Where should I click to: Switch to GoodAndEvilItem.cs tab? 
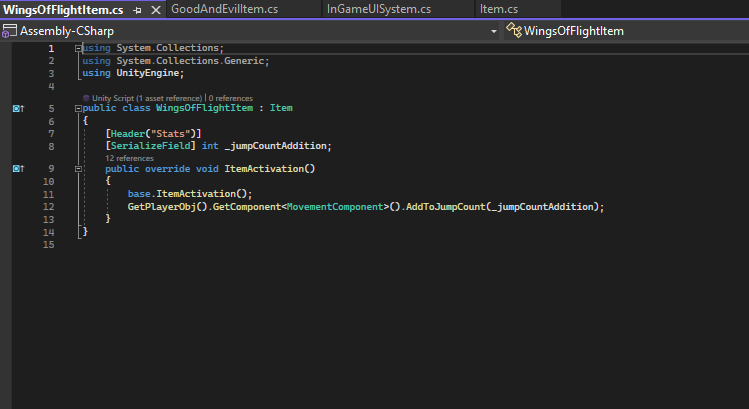225,9
